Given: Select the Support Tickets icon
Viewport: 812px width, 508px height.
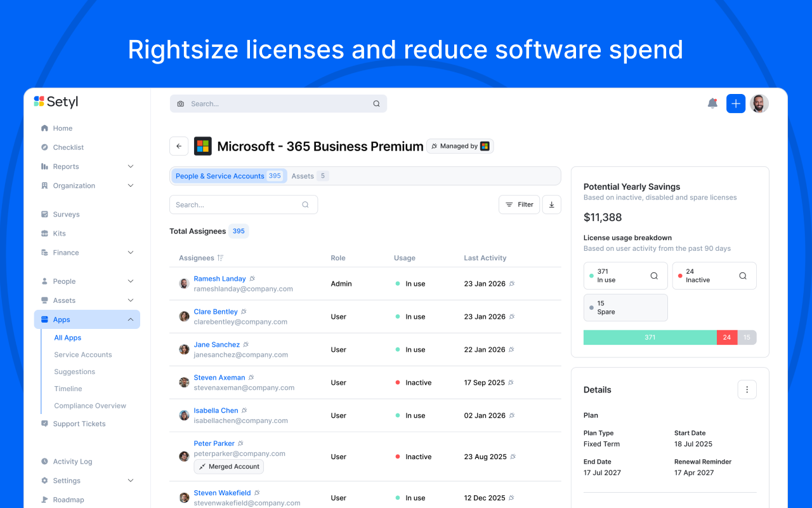Looking at the screenshot, I should (45, 424).
